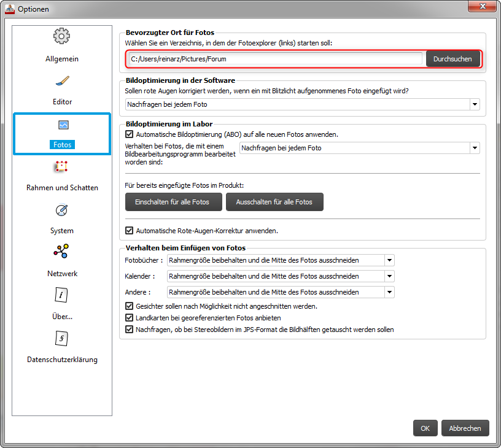Open the Netzwerk nodes icon
This screenshot has width=501, height=448.
(61, 252)
